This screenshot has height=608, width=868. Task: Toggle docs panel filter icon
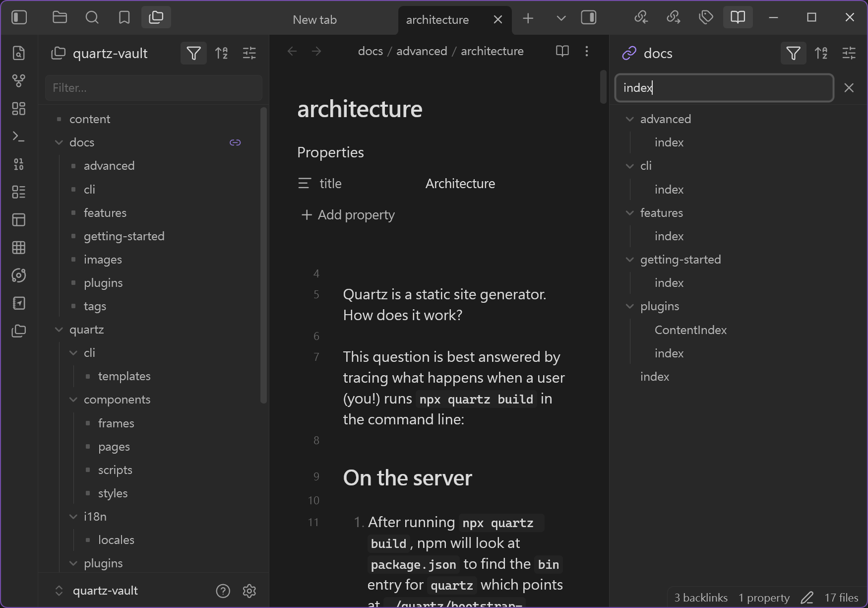[793, 53]
